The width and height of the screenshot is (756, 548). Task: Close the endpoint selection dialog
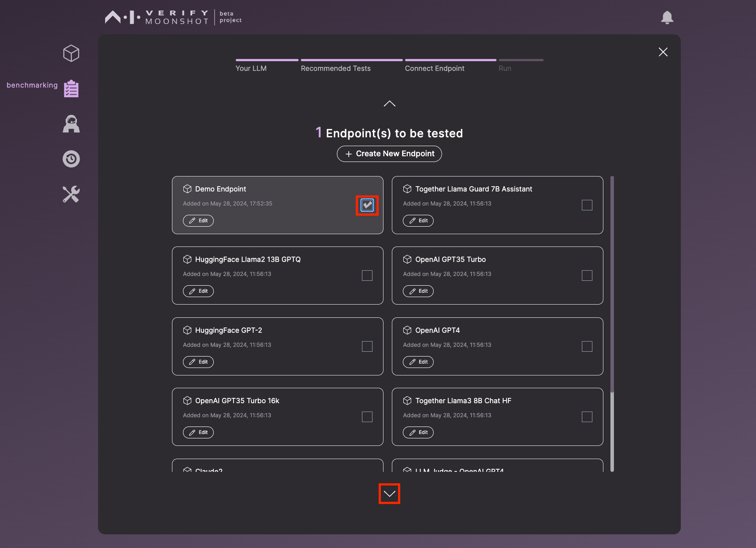point(663,52)
